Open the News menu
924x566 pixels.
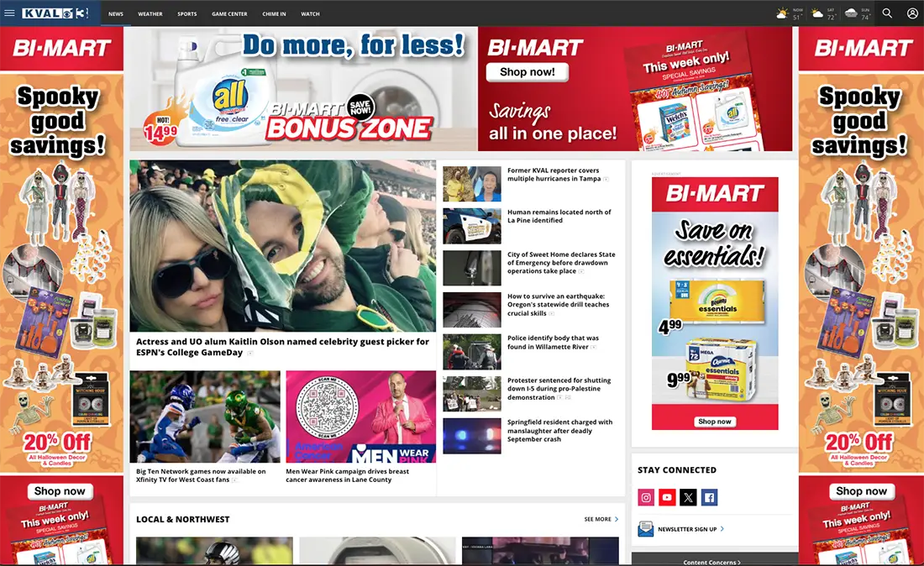point(116,13)
